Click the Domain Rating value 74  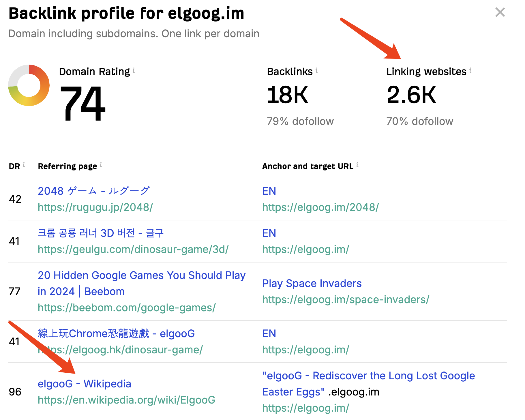tap(82, 103)
